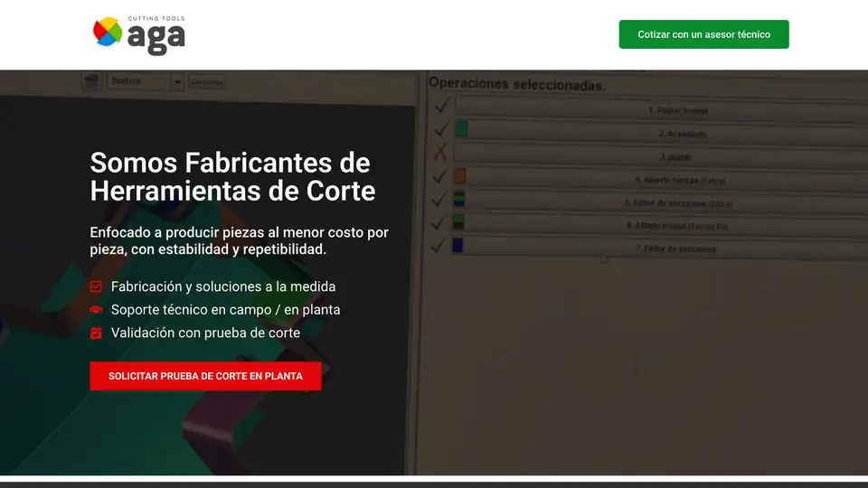Click the aga Cutting Tools logo

coord(139,35)
